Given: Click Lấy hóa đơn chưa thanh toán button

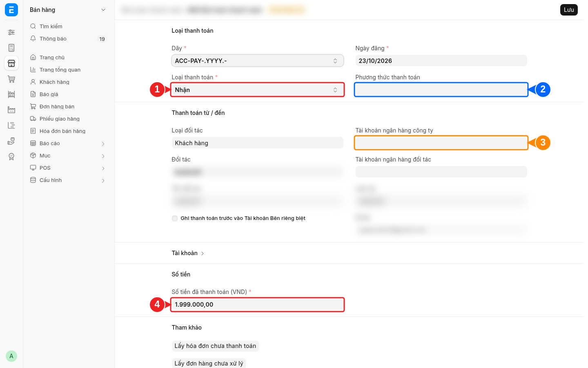Looking at the screenshot, I should click(215, 346).
